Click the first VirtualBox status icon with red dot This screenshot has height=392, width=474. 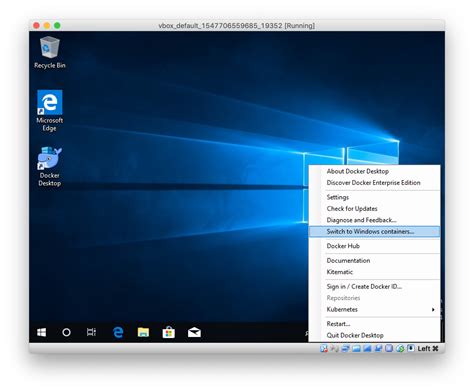click(x=324, y=349)
